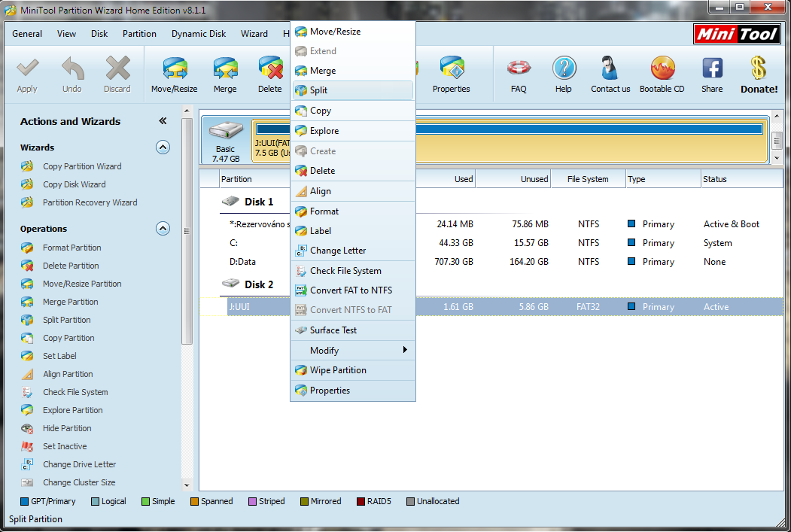Click the Help question mark icon
Image resolution: width=791 pixels, height=532 pixels.
click(x=564, y=68)
